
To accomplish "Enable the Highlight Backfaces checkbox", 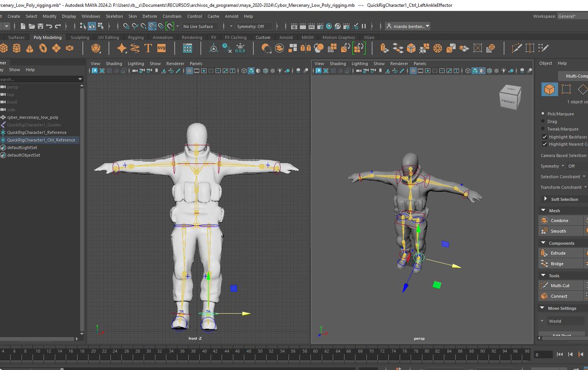I will tap(544, 137).
